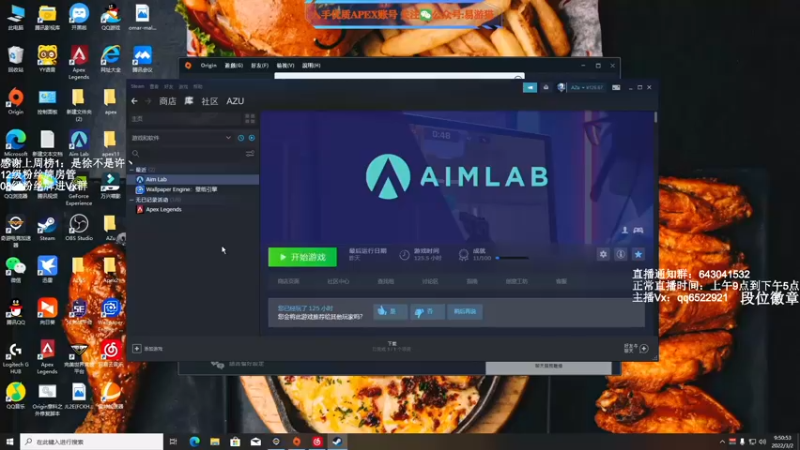
Task: Select Aim Lab in the library list
Action: click(x=194, y=180)
